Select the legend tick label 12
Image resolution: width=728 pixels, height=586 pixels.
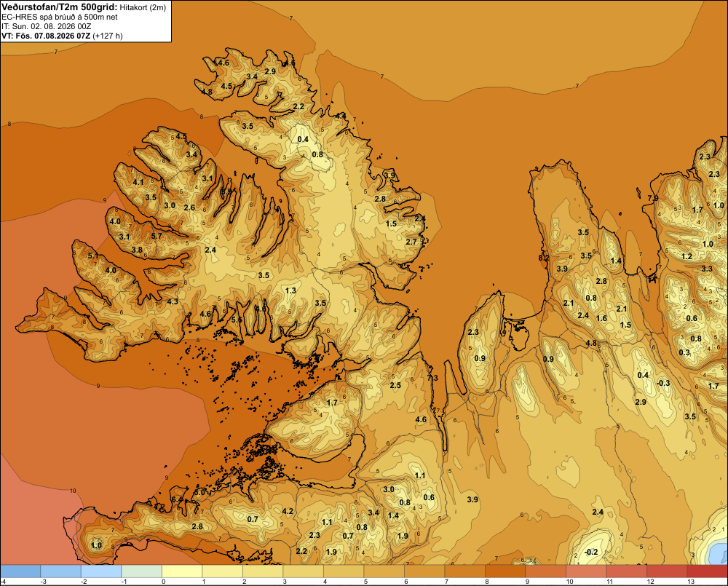[x=650, y=582]
